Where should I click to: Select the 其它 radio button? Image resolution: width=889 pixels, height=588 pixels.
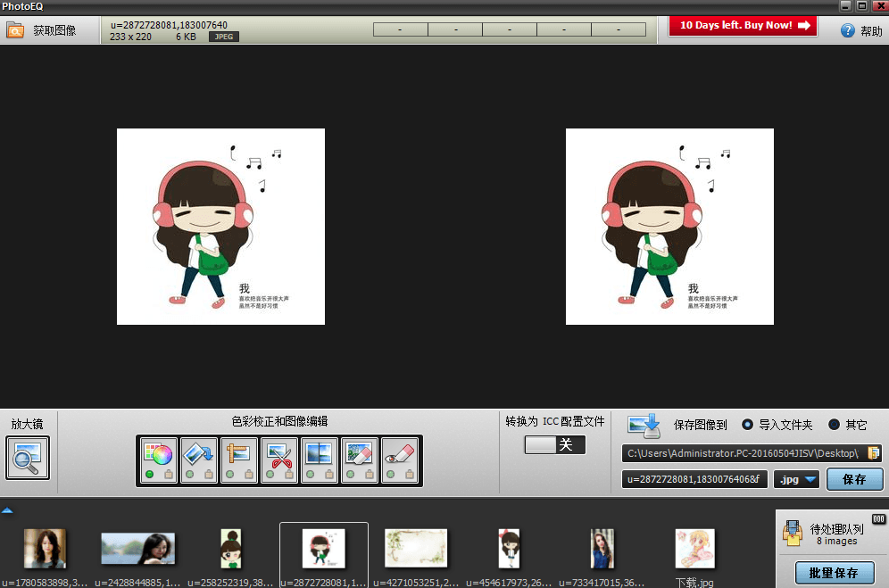[x=834, y=424]
